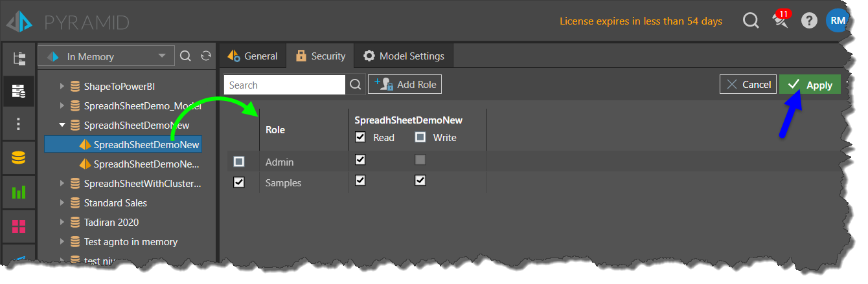Click ShapeToPowerBI database icon

(x=75, y=86)
